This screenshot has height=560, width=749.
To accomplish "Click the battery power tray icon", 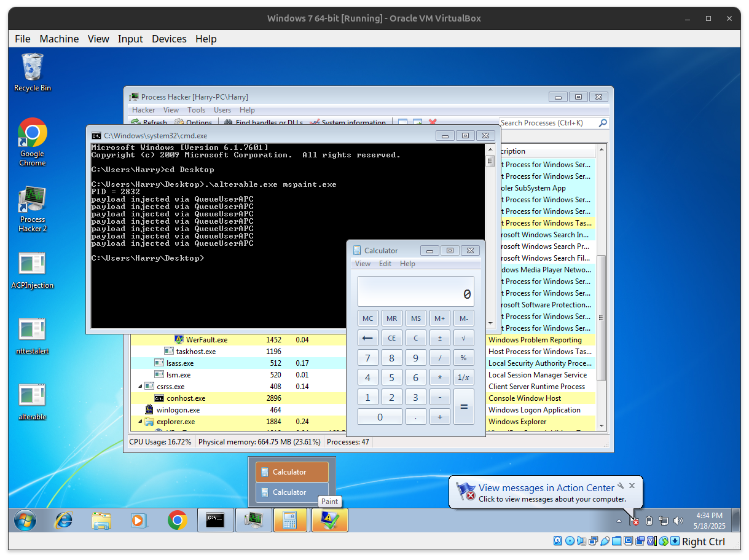I will 649,521.
